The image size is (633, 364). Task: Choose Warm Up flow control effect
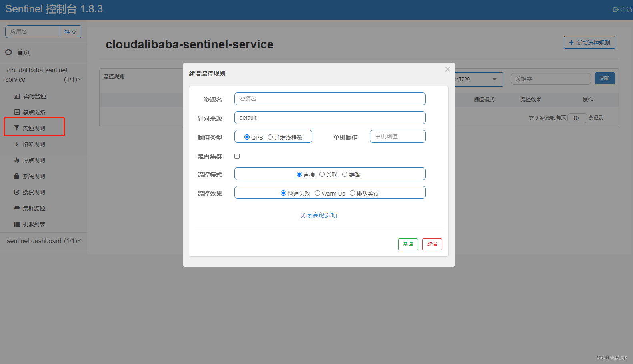pos(317,193)
